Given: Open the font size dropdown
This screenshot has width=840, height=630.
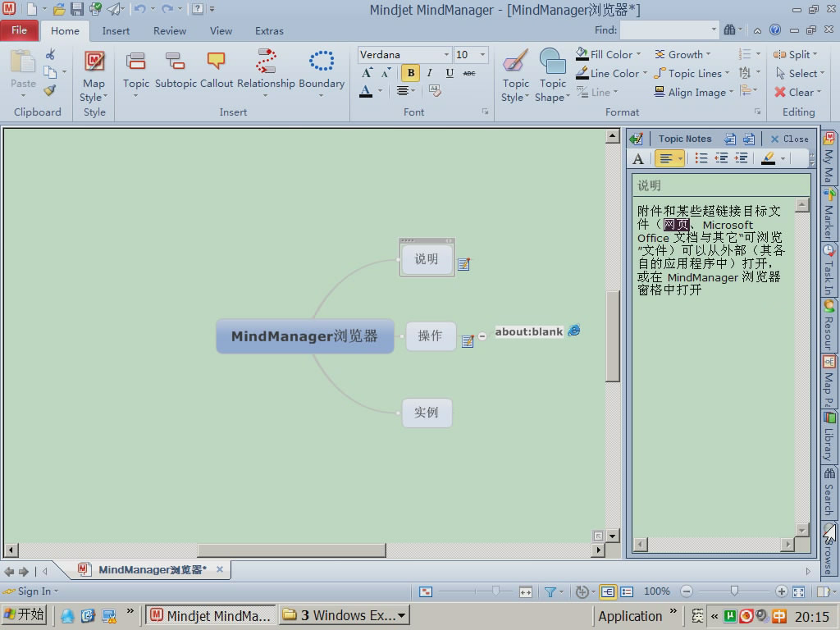Looking at the screenshot, I should [x=482, y=55].
